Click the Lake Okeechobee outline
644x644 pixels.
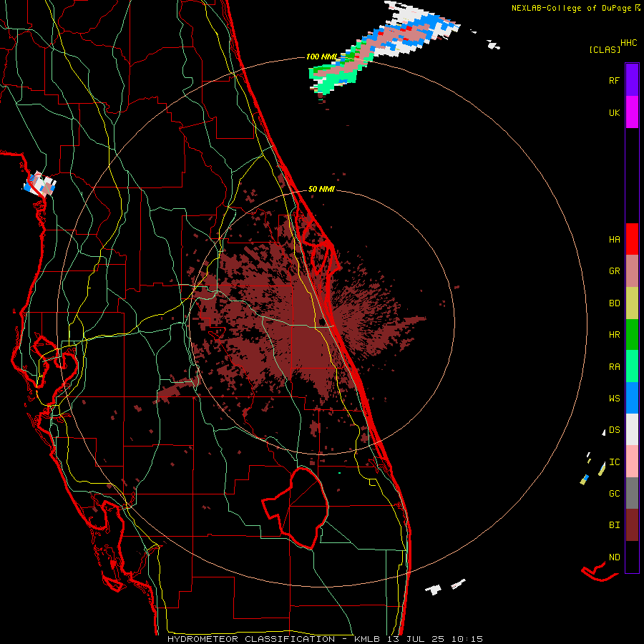(296, 508)
